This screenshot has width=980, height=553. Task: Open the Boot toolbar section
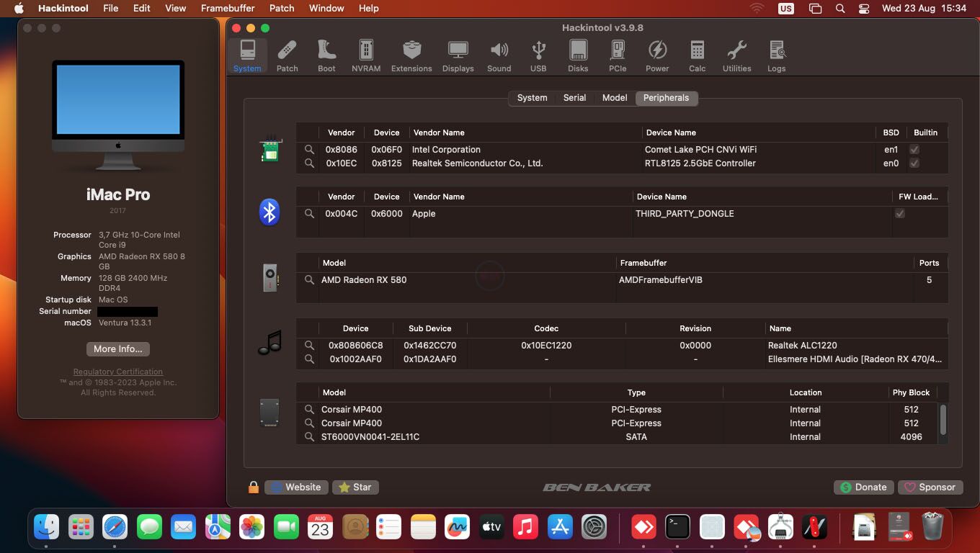[x=326, y=56]
